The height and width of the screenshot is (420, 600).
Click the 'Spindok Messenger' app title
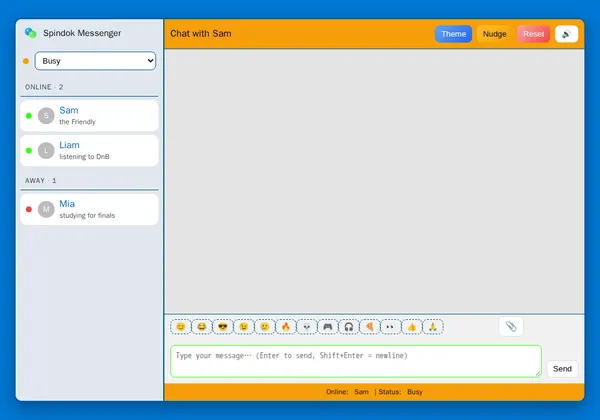tap(82, 33)
